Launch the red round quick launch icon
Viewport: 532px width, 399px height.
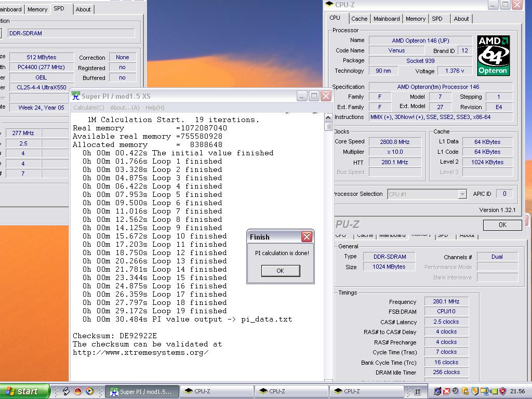pos(78,391)
